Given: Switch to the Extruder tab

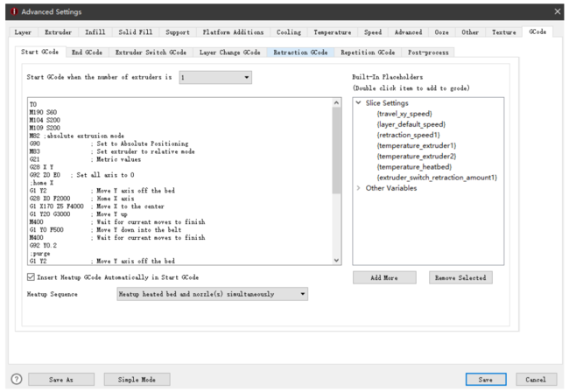Looking at the screenshot, I should pos(58,32).
